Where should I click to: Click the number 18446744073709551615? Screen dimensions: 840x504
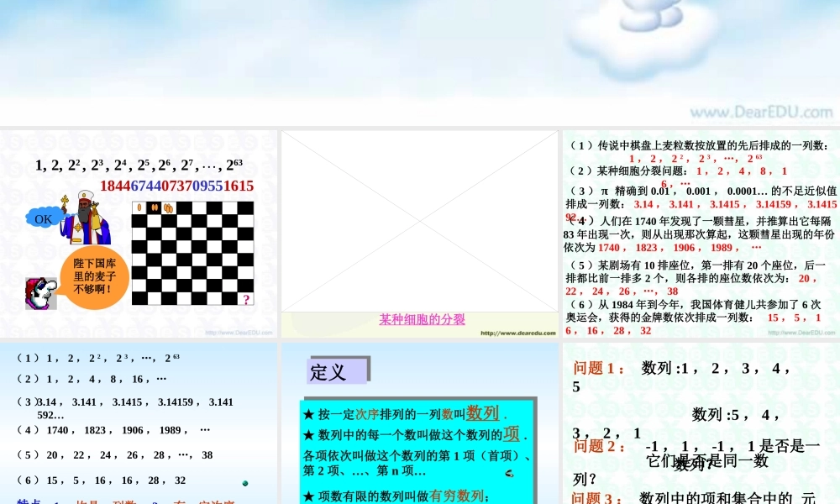tap(176, 186)
